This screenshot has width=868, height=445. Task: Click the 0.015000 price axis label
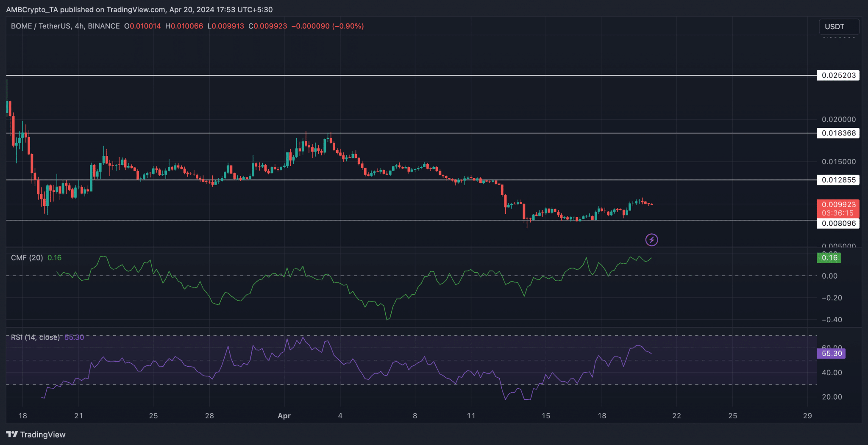tap(838, 162)
